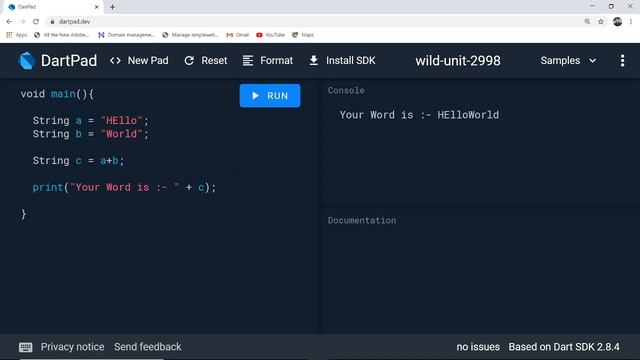
Task: Open the All the New Adobe bookmark
Action: click(62, 35)
